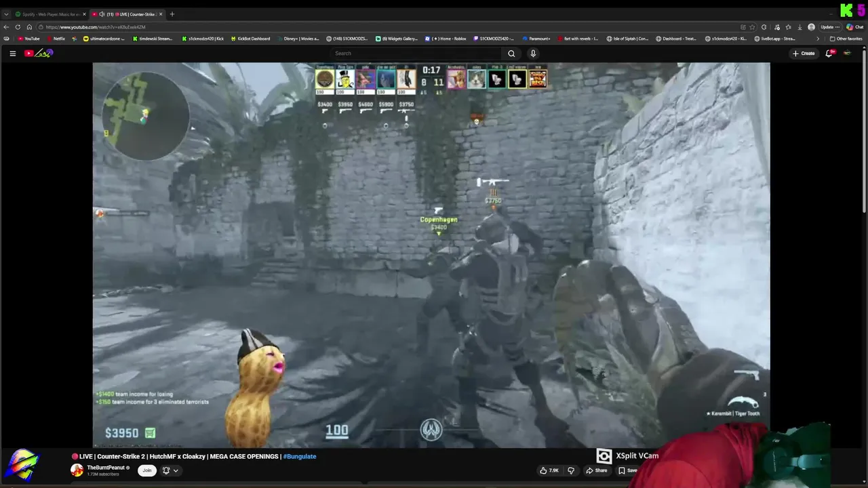Open the Disney+ Movies bookmark
Screen dimensions: 868x488
tap(298, 39)
